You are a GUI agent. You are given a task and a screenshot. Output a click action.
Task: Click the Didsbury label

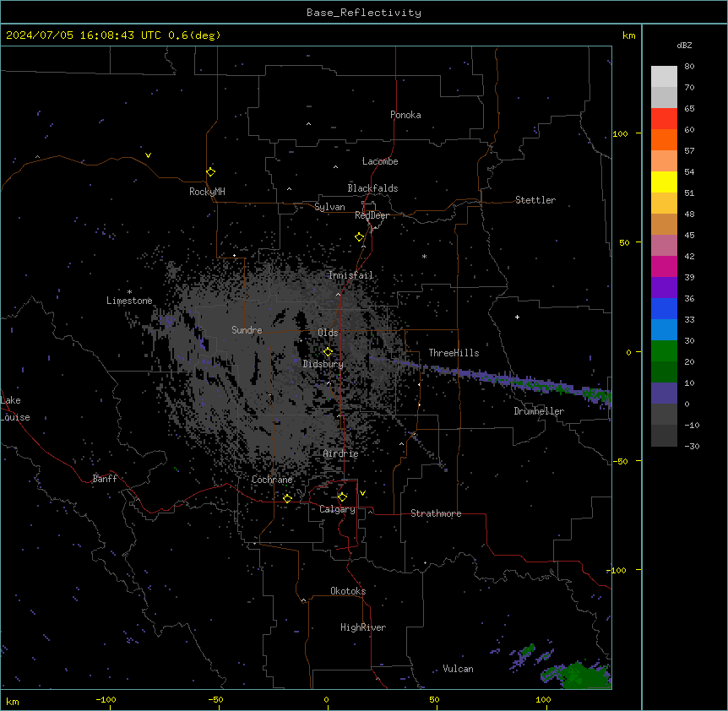coord(323,364)
